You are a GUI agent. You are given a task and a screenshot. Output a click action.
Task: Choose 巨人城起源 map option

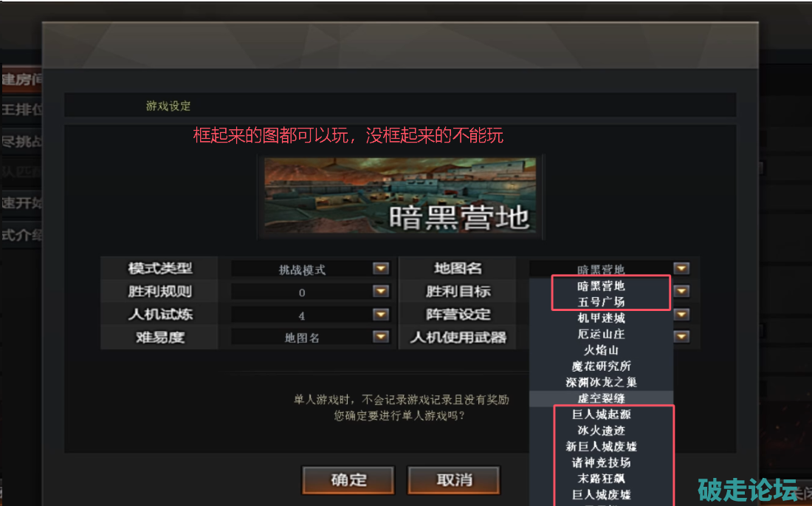point(601,414)
